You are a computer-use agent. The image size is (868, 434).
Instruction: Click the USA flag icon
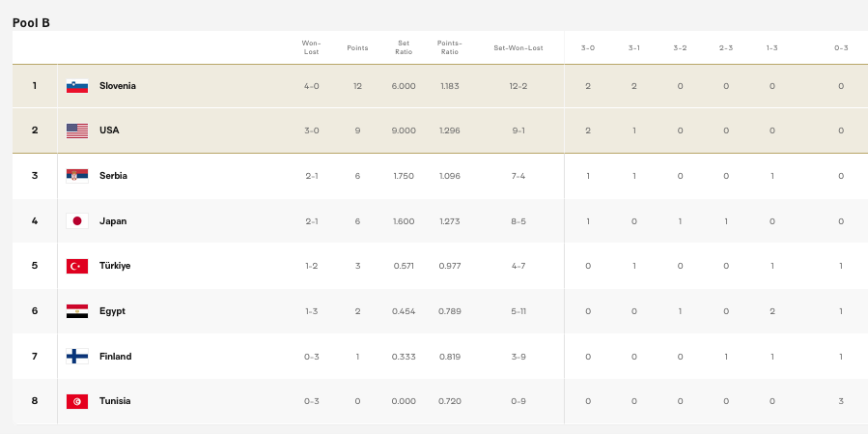point(77,130)
